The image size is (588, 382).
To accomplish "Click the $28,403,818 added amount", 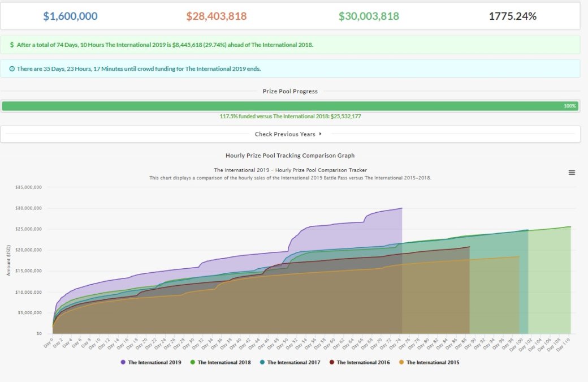I will (217, 16).
